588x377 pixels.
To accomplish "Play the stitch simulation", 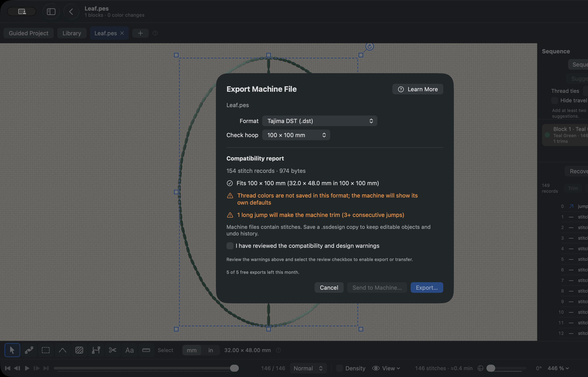I will pos(27,368).
